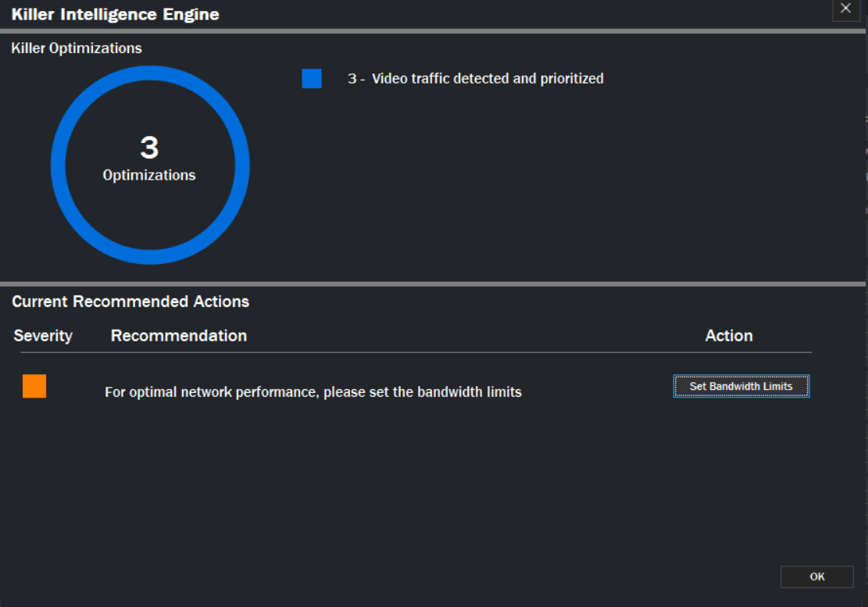Confirm the dialog with OK
The width and height of the screenshot is (868, 607).
(x=817, y=577)
